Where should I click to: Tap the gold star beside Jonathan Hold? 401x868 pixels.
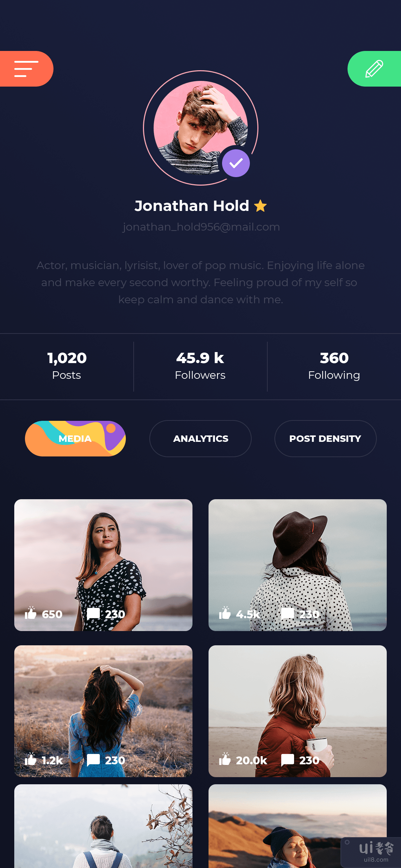point(261,206)
